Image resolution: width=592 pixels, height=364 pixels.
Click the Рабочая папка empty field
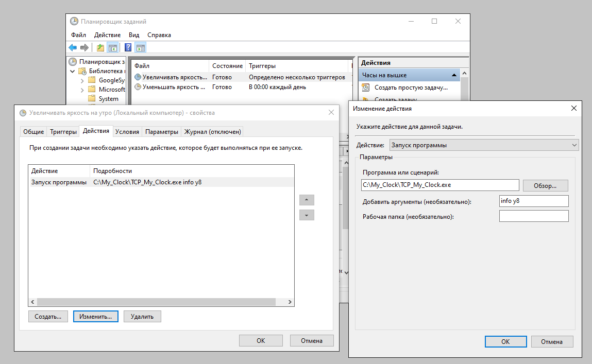[533, 216]
